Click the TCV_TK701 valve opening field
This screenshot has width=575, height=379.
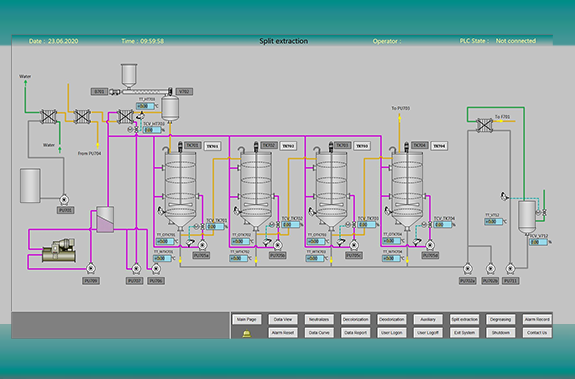coord(215,227)
